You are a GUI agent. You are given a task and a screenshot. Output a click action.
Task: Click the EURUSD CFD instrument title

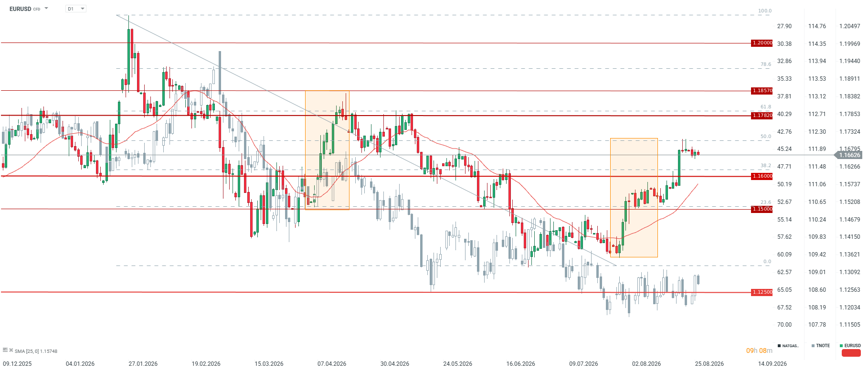pyautogui.click(x=25, y=9)
